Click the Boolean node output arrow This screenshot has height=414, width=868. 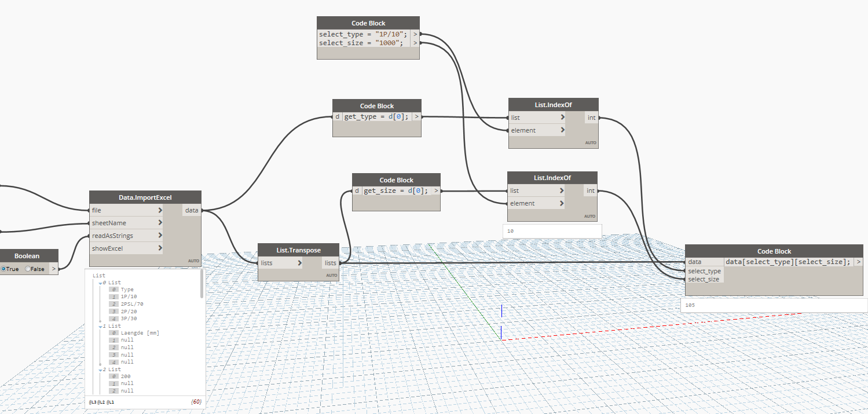coord(53,269)
